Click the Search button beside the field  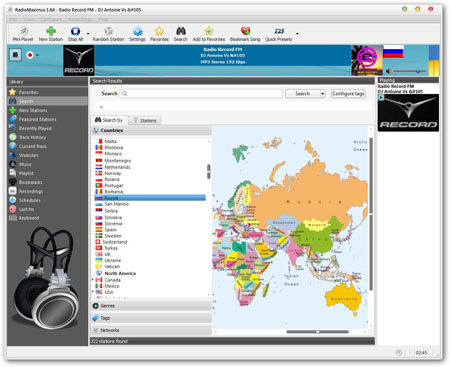click(x=302, y=94)
